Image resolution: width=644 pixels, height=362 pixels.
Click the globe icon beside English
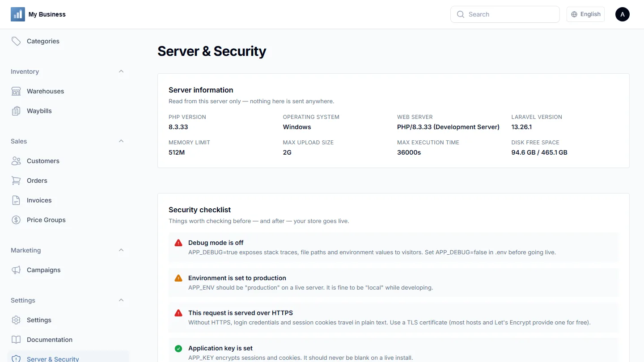click(574, 14)
